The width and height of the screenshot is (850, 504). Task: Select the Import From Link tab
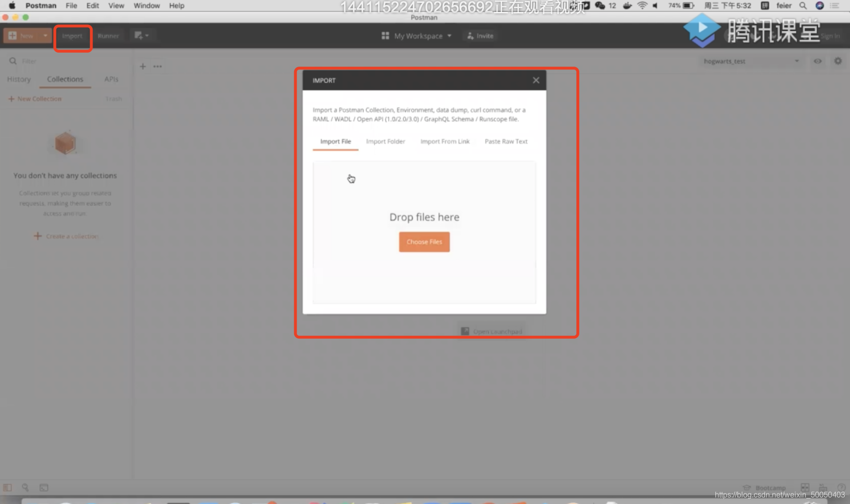(445, 141)
